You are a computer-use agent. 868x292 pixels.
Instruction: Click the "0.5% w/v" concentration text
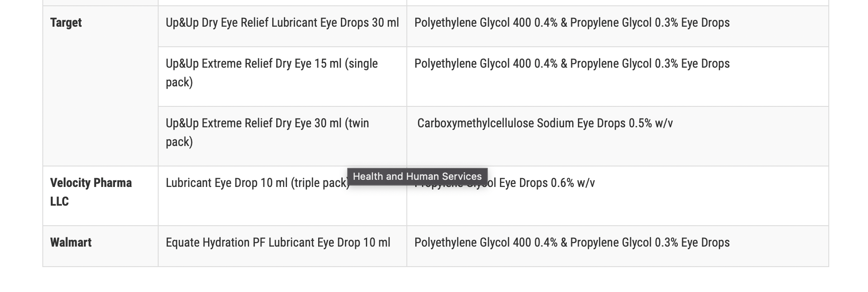[x=651, y=123]
